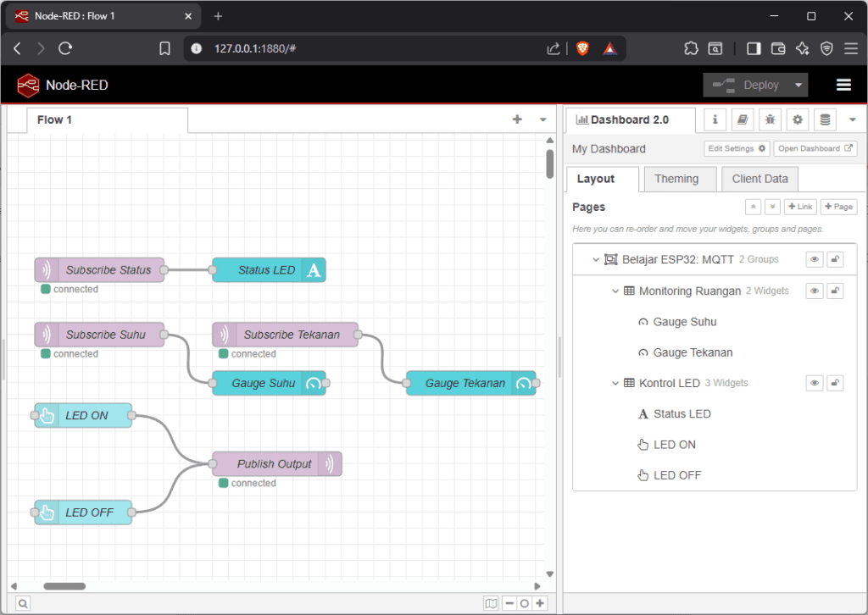Open the sidebar tabs dropdown arrow

click(x=853, y=119)
